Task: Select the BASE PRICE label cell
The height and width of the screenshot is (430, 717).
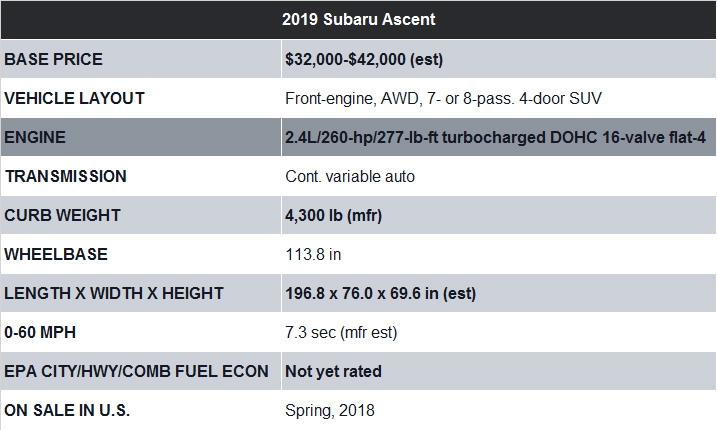Action: [141, 59]
